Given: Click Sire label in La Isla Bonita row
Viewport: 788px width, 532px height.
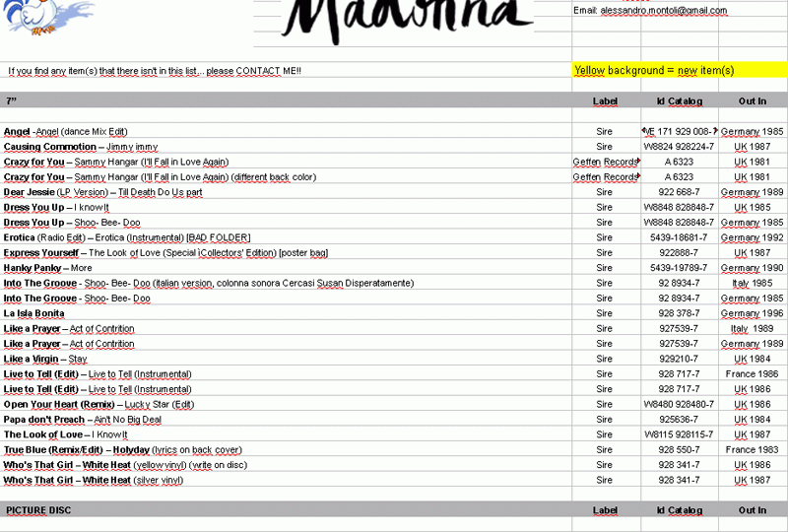Looking at the screenshot, I should pos(605,313).
